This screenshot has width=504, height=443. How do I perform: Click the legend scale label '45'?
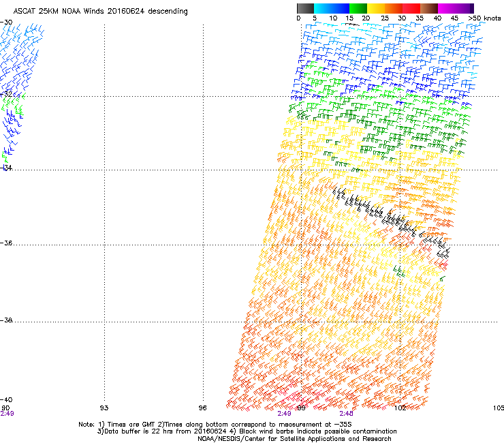[454, 18]
